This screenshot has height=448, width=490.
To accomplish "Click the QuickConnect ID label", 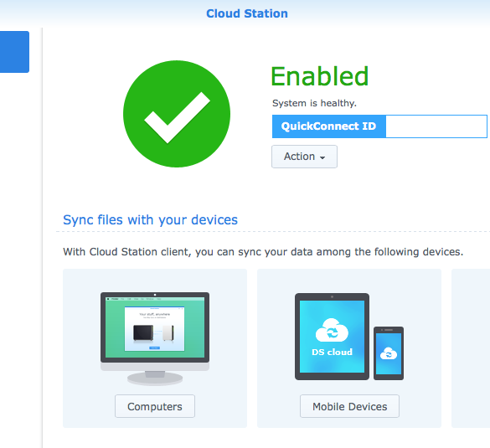I will pyautogui.click(x=328, y=126).
